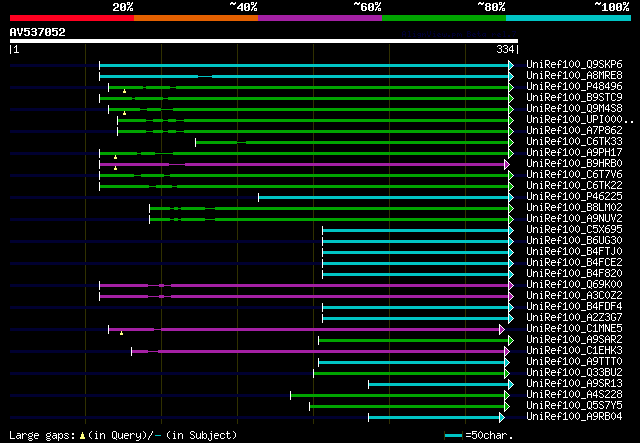Open the UniRef100_C6T7V6 label
640x443 pixels.
tap(574, 175)
